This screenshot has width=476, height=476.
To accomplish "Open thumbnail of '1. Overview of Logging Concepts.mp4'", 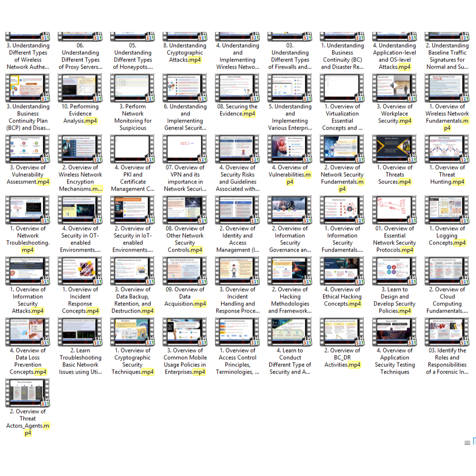I will point(447,210).
